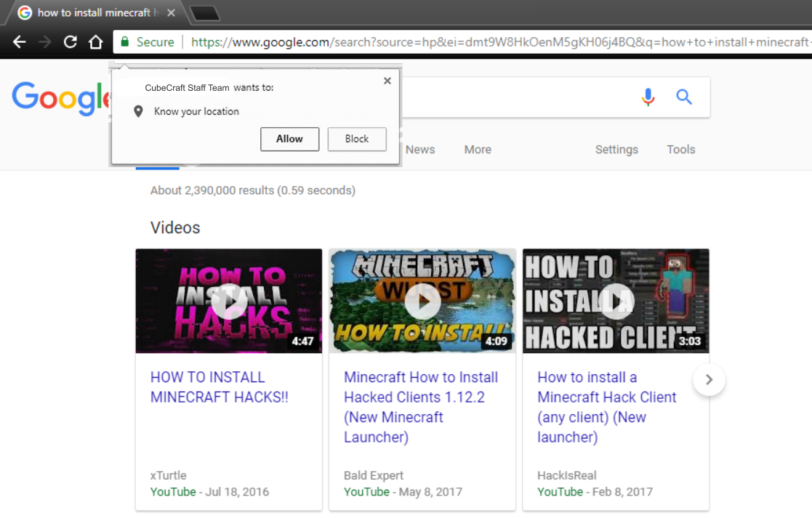Play the 'Hacked Client' video thumbnail

coord(616,302)
